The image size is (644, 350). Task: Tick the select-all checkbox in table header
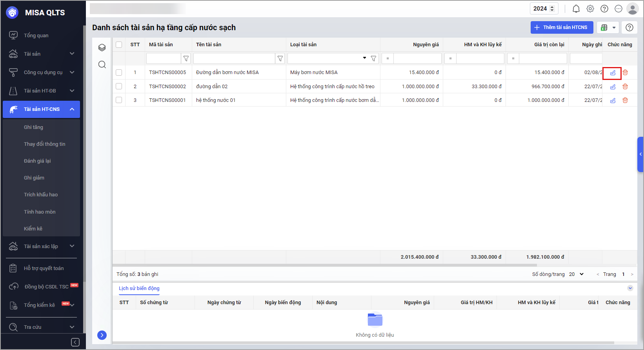(x=119, y=45)
